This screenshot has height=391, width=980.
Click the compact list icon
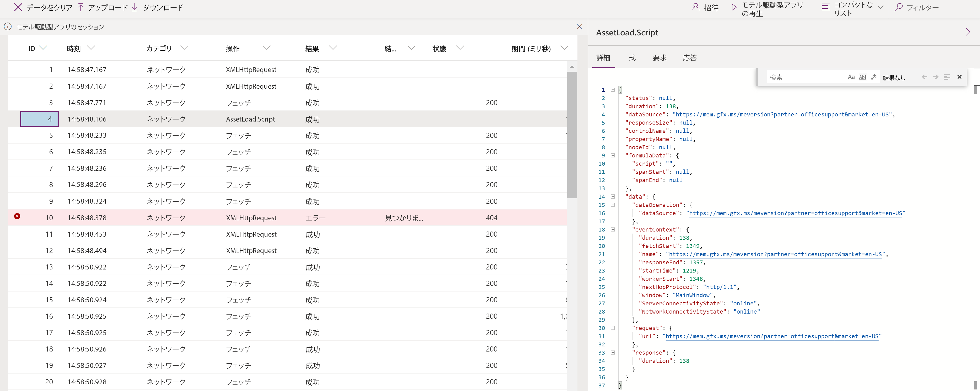pos(826,7)
